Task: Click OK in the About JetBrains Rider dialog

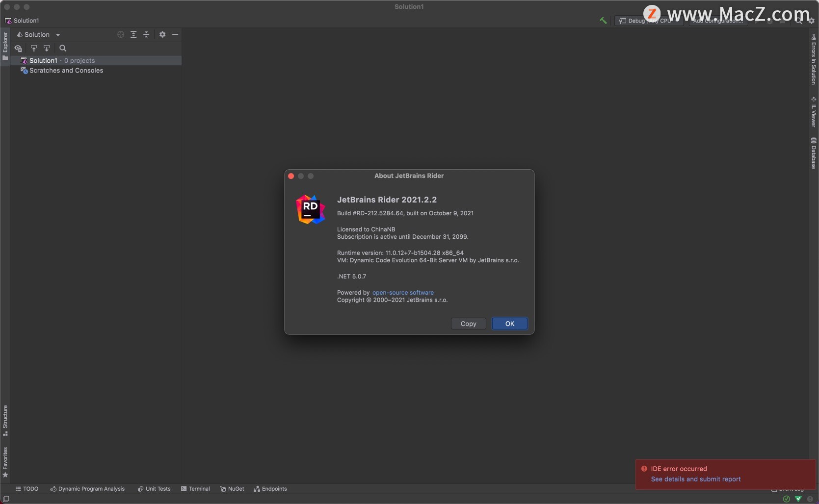Action: coord(510,324)
